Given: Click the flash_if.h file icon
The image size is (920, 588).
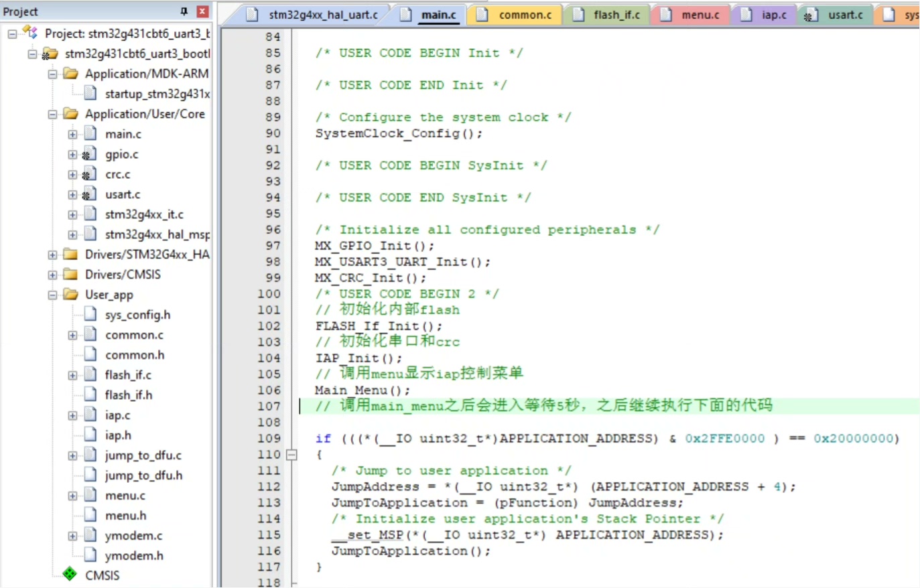Looking at the screenshot, I should [x=90, y=394].
